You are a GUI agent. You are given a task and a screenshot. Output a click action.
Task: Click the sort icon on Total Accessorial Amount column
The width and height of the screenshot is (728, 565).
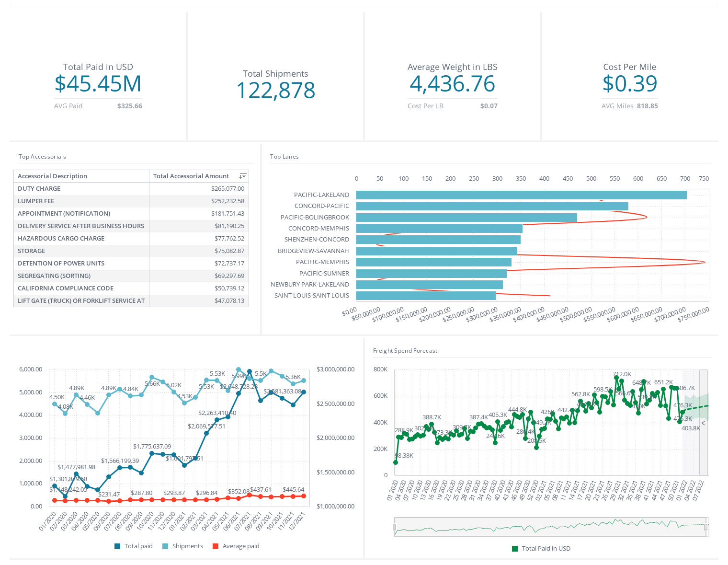click(x=243, y=176)
